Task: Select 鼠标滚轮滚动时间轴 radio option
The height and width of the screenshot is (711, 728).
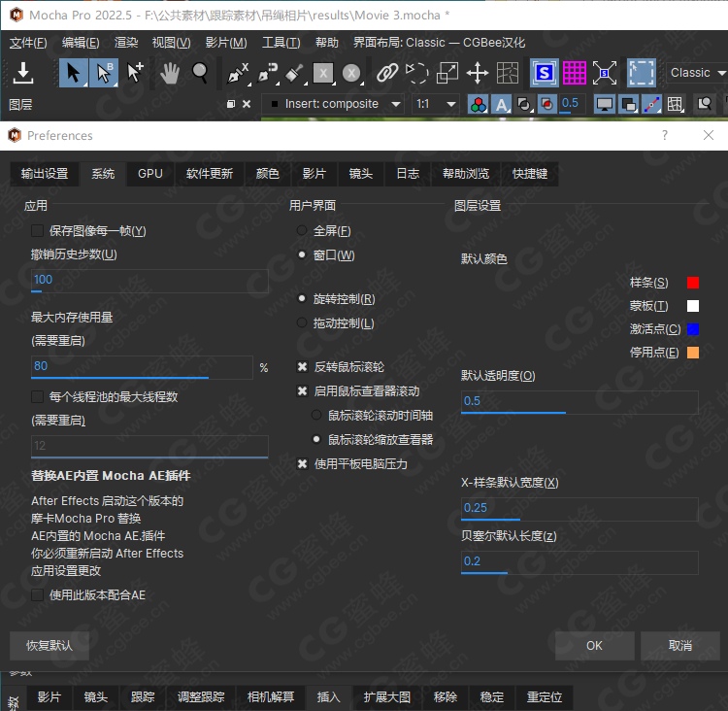Action: [316, 415]
